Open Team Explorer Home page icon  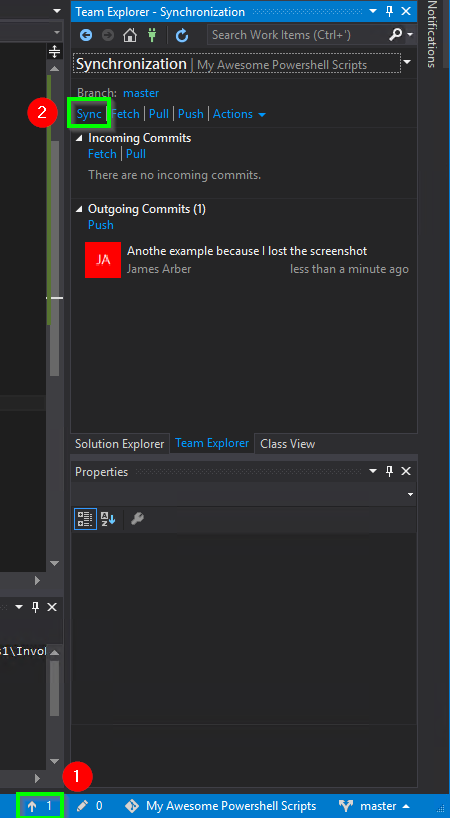(x=130, y=35)
